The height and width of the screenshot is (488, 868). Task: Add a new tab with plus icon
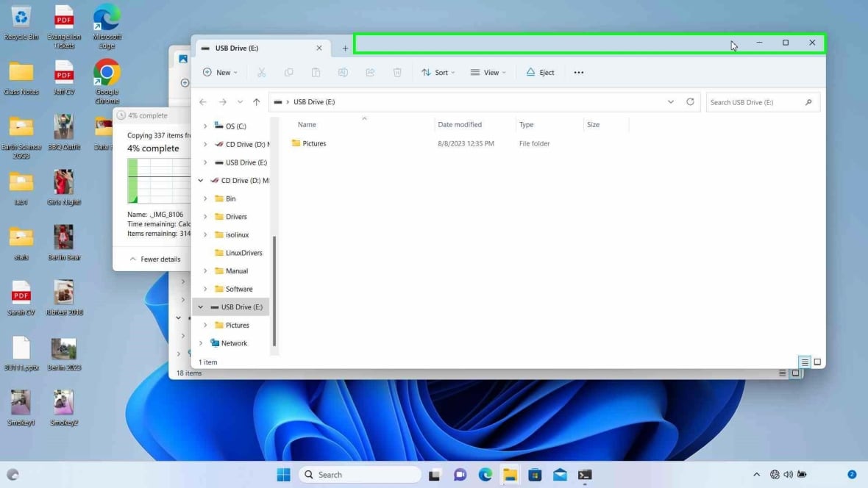345,49
